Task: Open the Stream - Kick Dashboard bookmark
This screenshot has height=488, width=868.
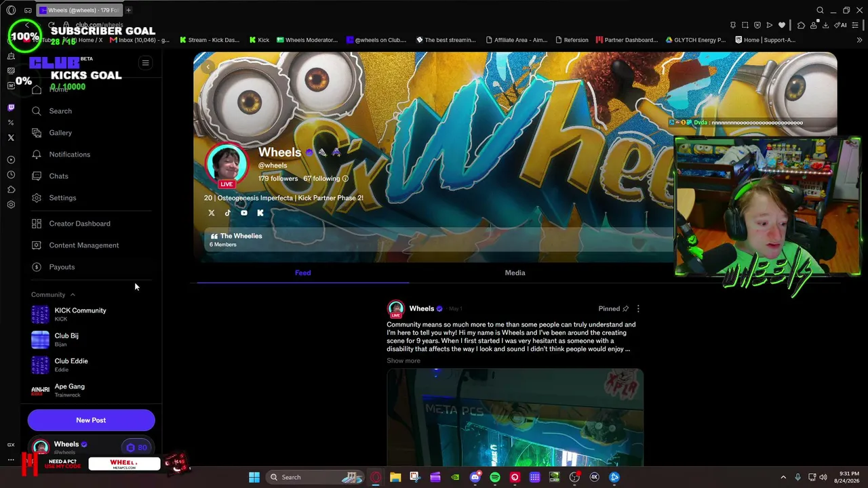Action: 210,40
